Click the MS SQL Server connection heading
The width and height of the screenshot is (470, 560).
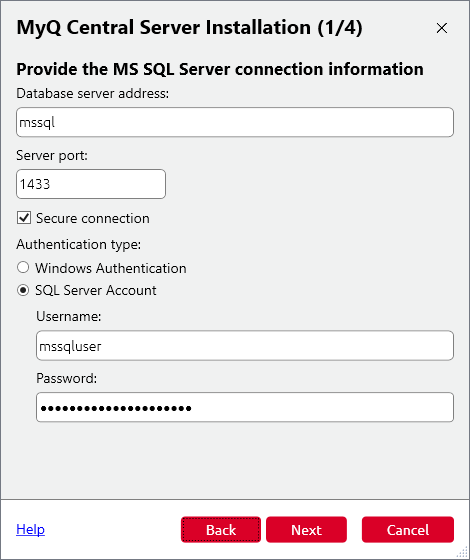(x=220, y=69)
